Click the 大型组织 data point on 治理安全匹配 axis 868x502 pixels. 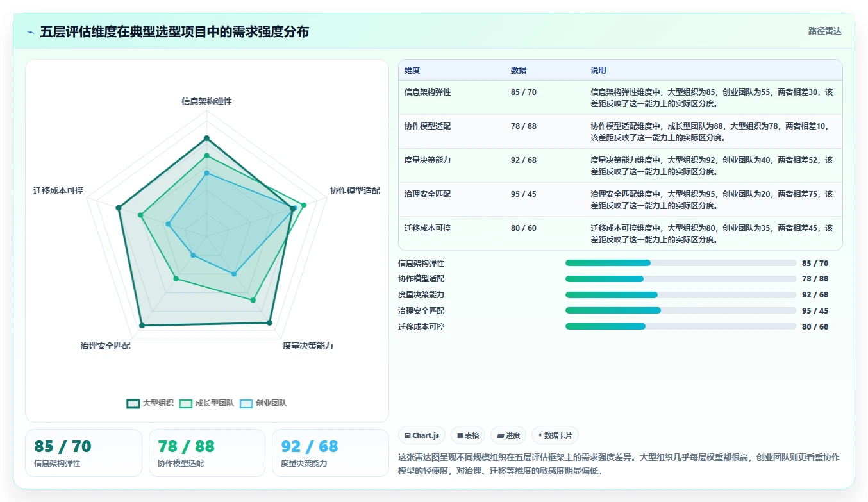click(142, 326)
